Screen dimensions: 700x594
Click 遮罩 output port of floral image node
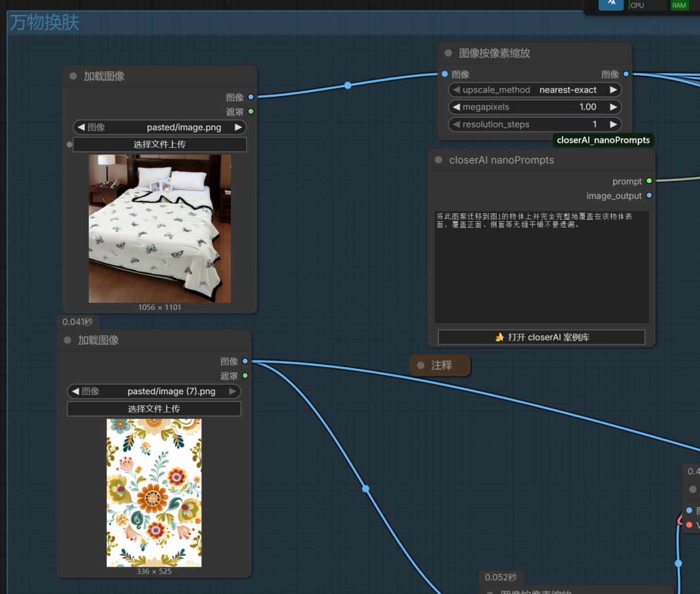pyautogui.click(x=245, y=375)
